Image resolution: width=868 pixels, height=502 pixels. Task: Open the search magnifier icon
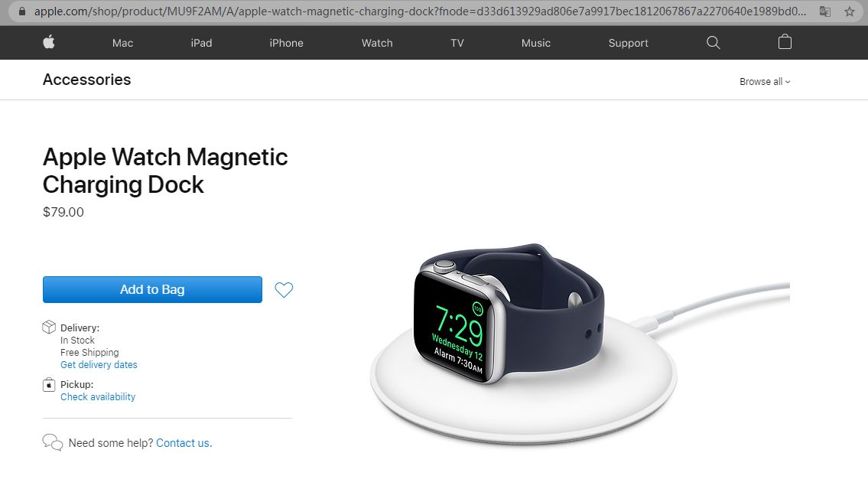coord(713,43)
